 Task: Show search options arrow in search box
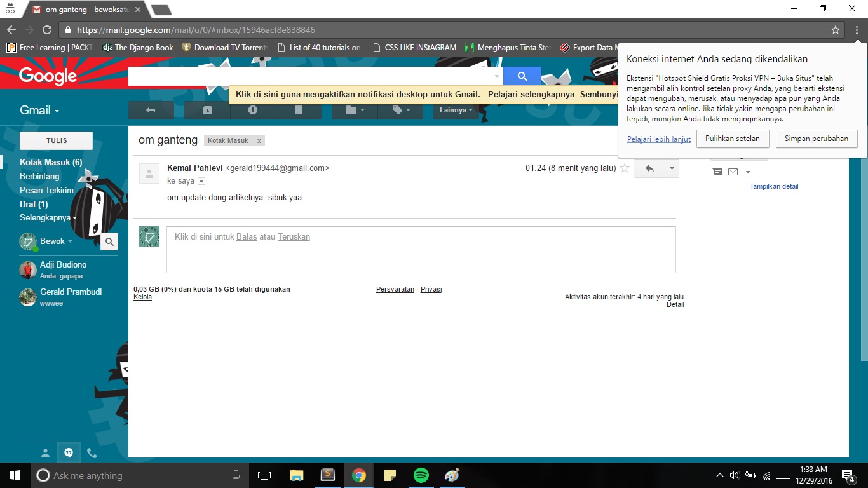497,76
